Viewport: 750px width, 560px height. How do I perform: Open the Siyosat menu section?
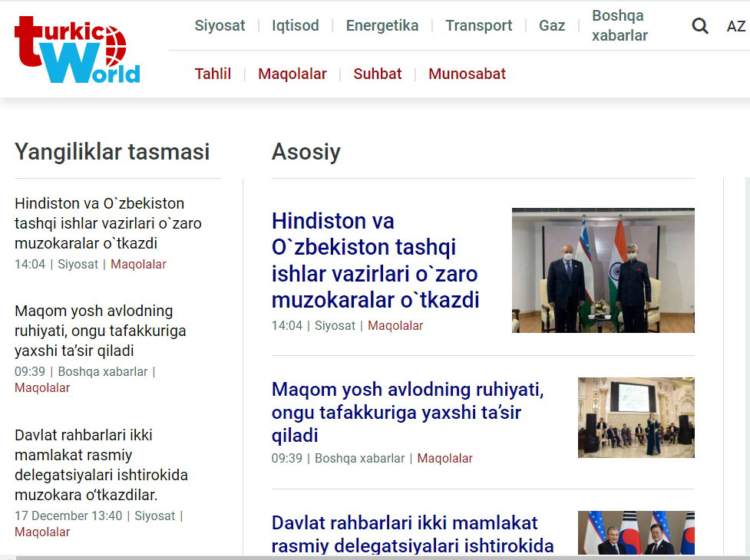tap(220, 25)
